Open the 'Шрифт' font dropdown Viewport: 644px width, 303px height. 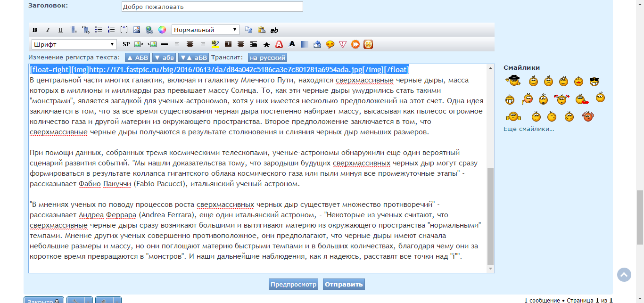pyautogui.click(x=74, y=44)
